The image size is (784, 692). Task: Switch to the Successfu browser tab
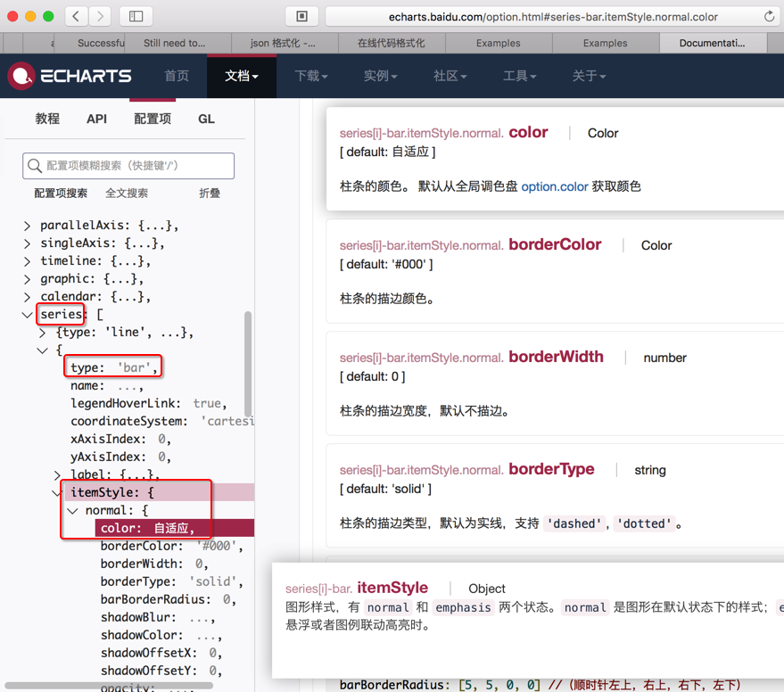pos(89,43)
